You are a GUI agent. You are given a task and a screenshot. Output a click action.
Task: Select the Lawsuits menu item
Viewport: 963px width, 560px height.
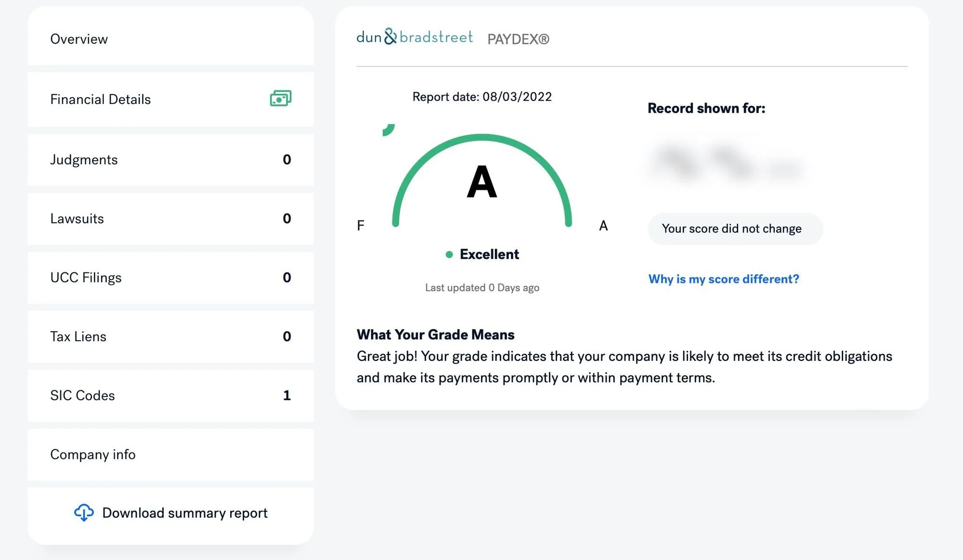pyautogui.click(x=77, y=218)
